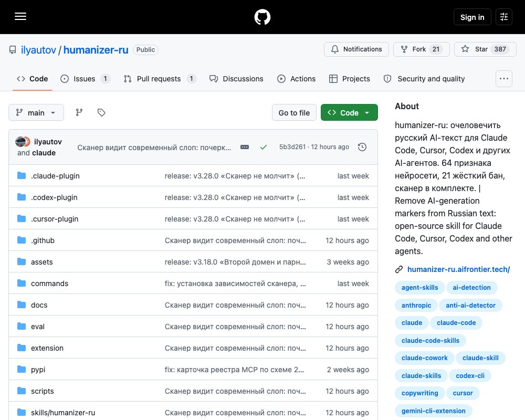Open the Pull requests tab
The image size is (525, 420).
click(160, 79)
